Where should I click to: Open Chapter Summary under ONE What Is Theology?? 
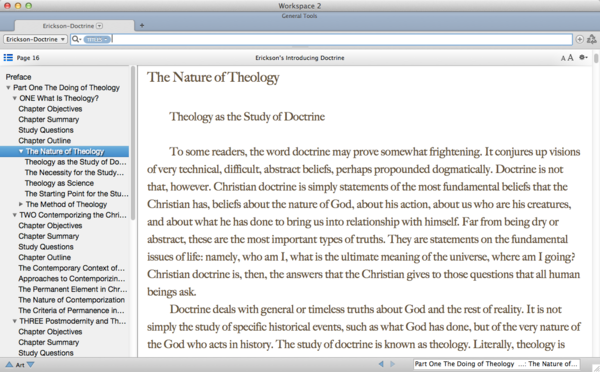[49, 119]
